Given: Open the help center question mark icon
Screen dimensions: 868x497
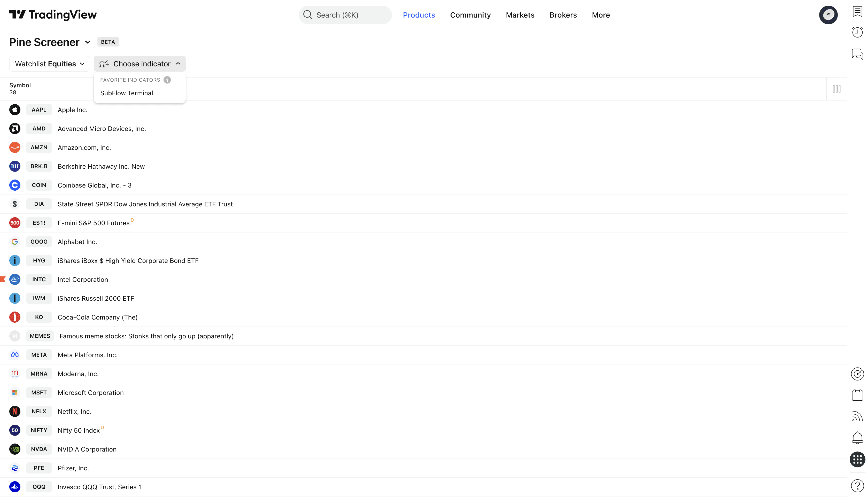Looking at the screenshot, I should click(x=857, y=485).
